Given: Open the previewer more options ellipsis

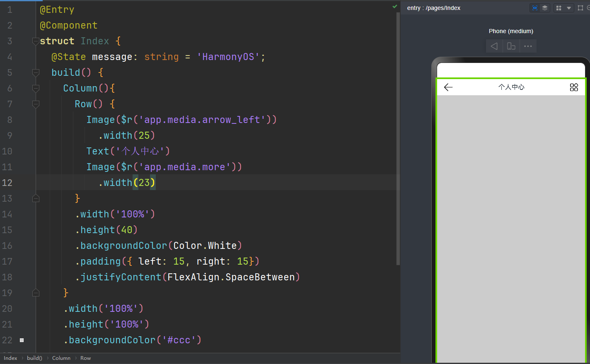Looking at the screenshot, I should tap(528, 46).
